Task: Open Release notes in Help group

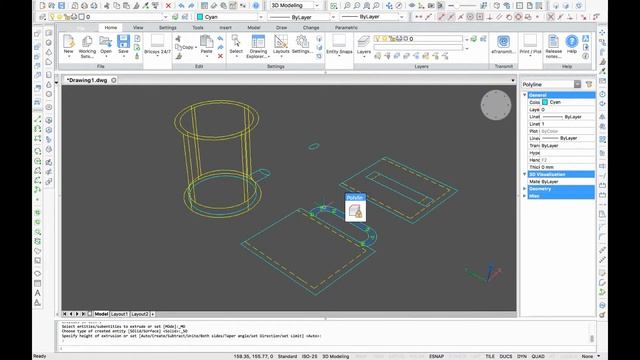Action: pyautogui.click(x=553, y=46)
